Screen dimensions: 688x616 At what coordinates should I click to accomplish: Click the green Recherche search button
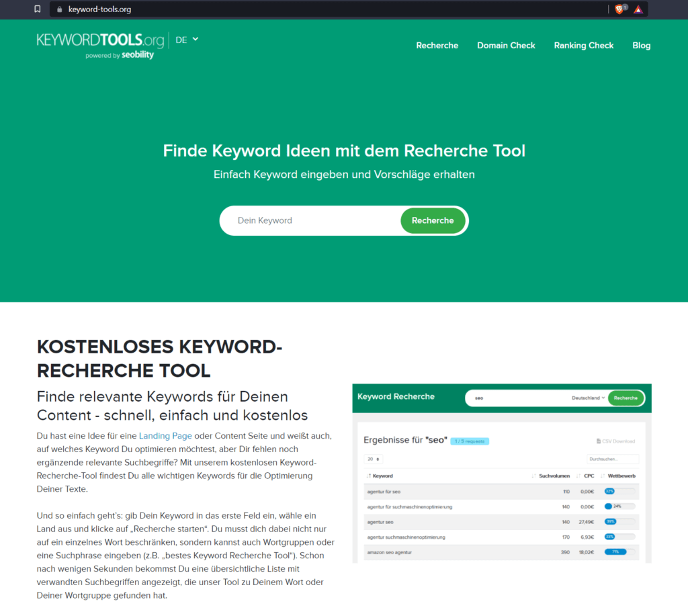tap(433, 221)
